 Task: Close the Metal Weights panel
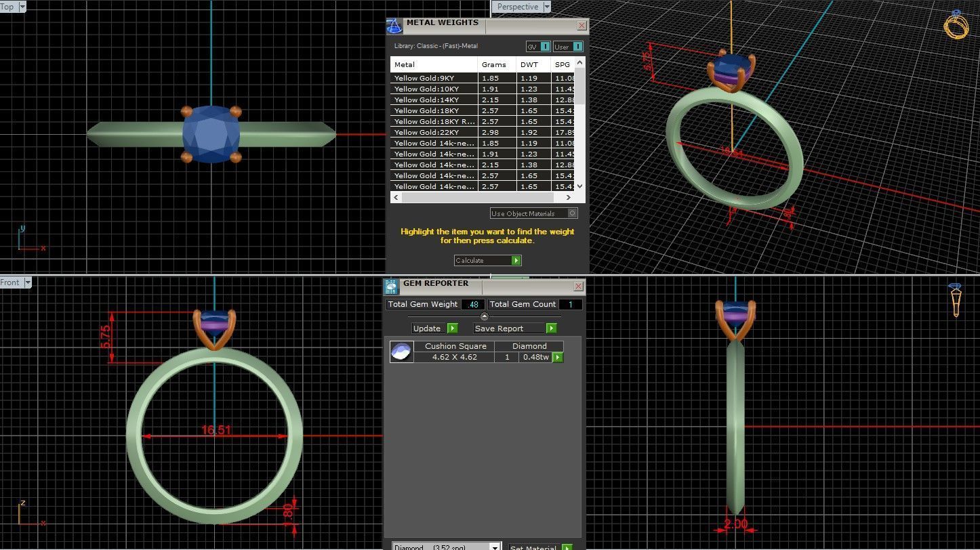coord(581,26)
